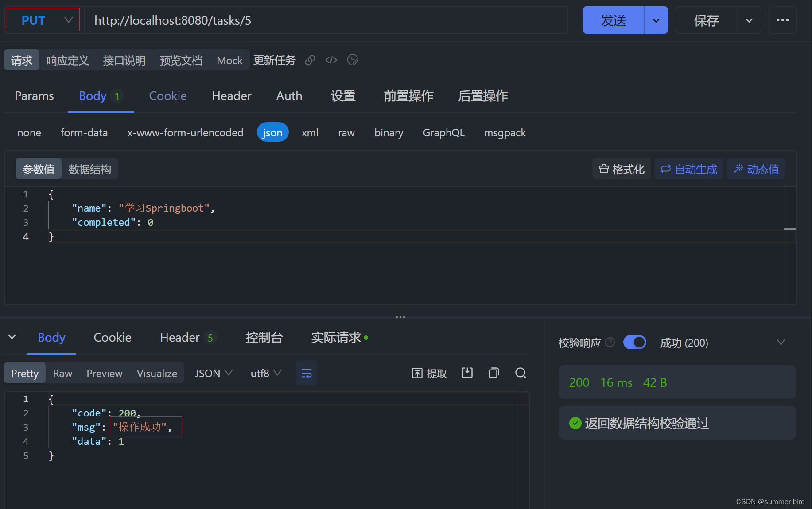
Task: Switch to the 接口说明 tab
Action: pyautogui.click(x=124, y=60)
